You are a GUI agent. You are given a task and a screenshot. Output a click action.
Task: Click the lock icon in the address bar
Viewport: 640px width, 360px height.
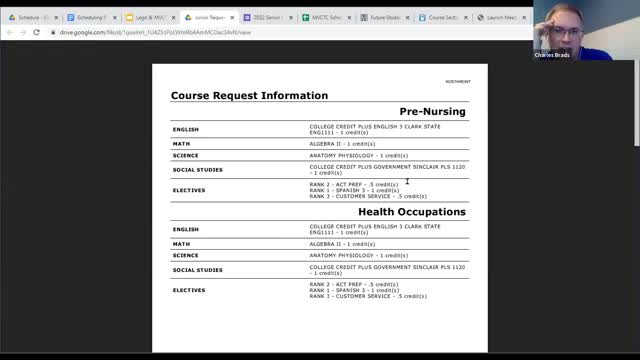pyautogui.click(x=53, y=32)
